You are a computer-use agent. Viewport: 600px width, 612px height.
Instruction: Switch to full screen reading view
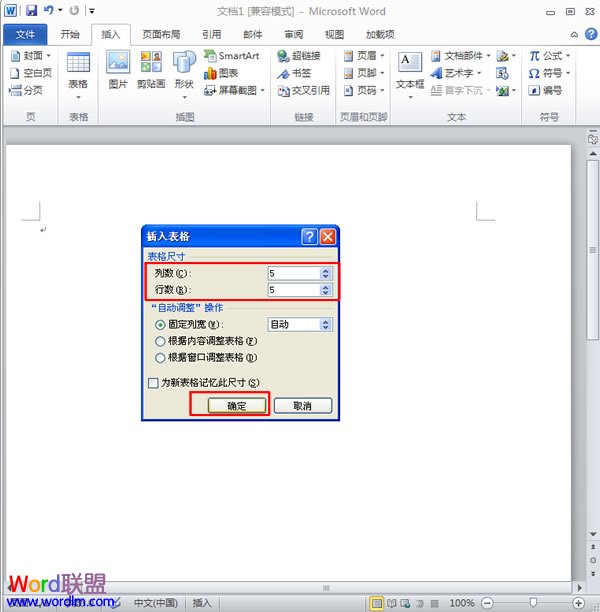(392, 603)
